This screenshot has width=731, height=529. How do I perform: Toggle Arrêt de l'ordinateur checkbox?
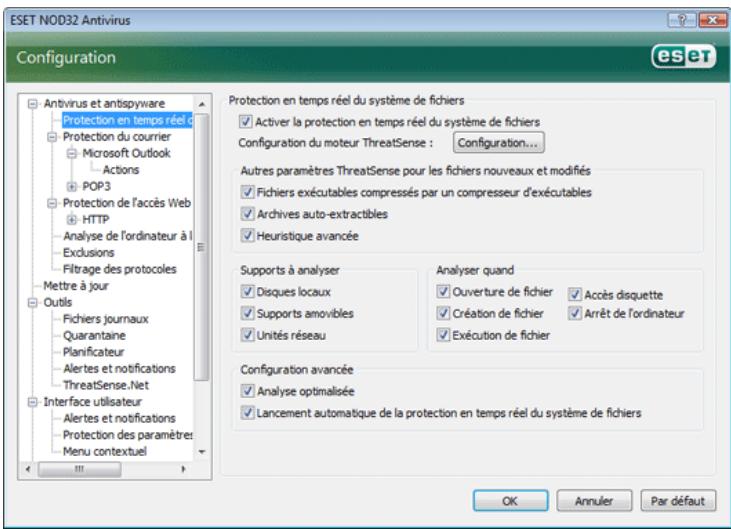pyautogui.click(x=575, y=313)
